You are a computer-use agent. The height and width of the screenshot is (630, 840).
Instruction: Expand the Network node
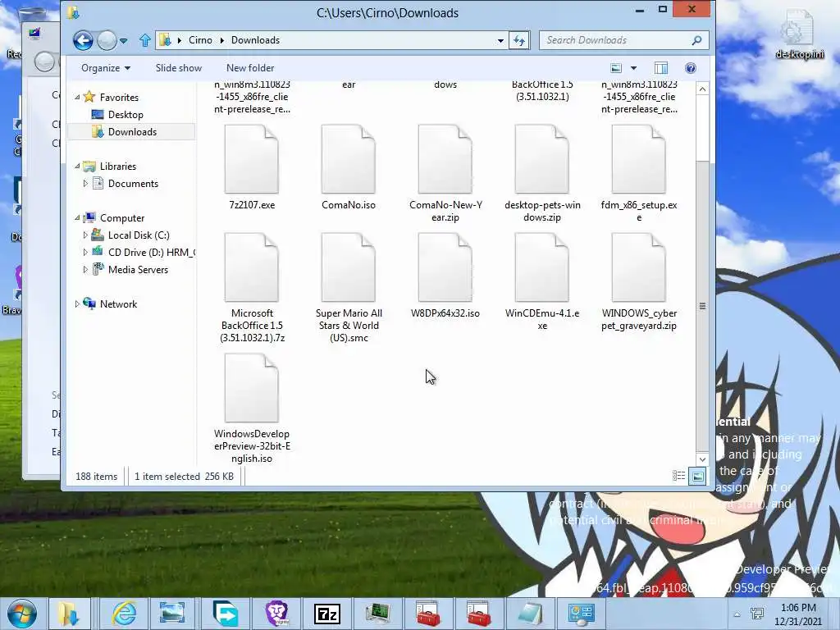click(77, 304)
